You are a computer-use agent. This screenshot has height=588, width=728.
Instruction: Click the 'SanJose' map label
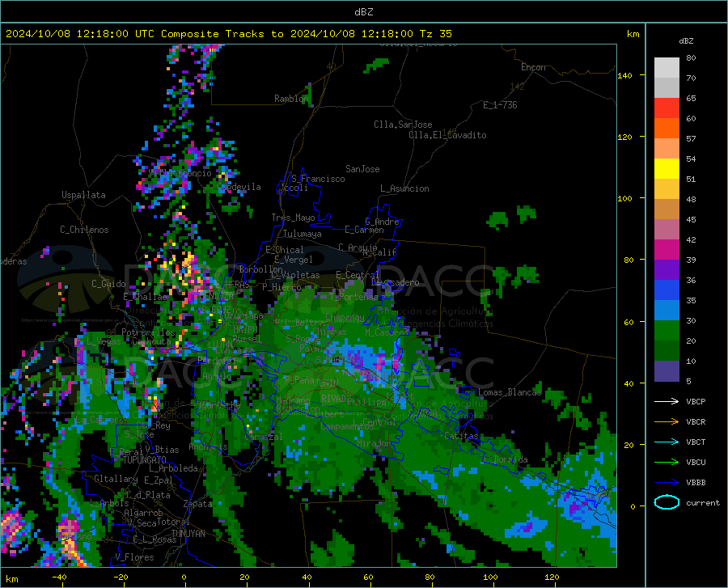362,169
